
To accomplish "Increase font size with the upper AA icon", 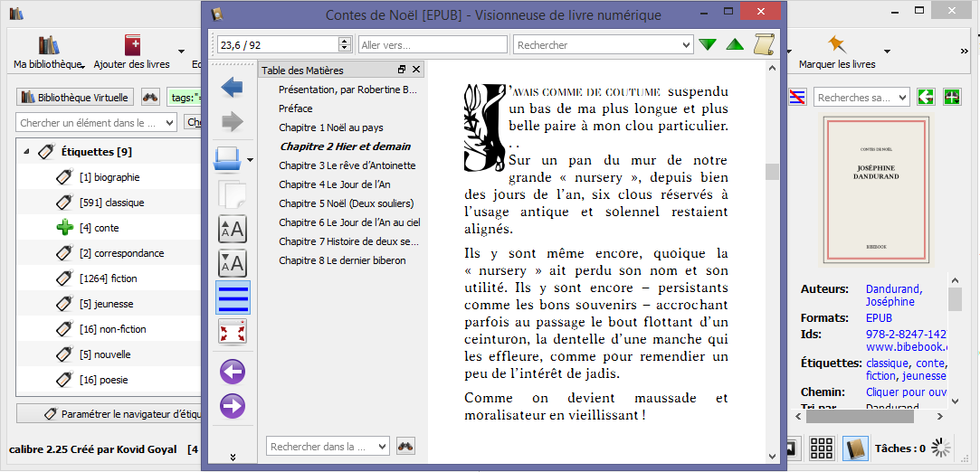I will pyautogui.click(x=233, y=229).
